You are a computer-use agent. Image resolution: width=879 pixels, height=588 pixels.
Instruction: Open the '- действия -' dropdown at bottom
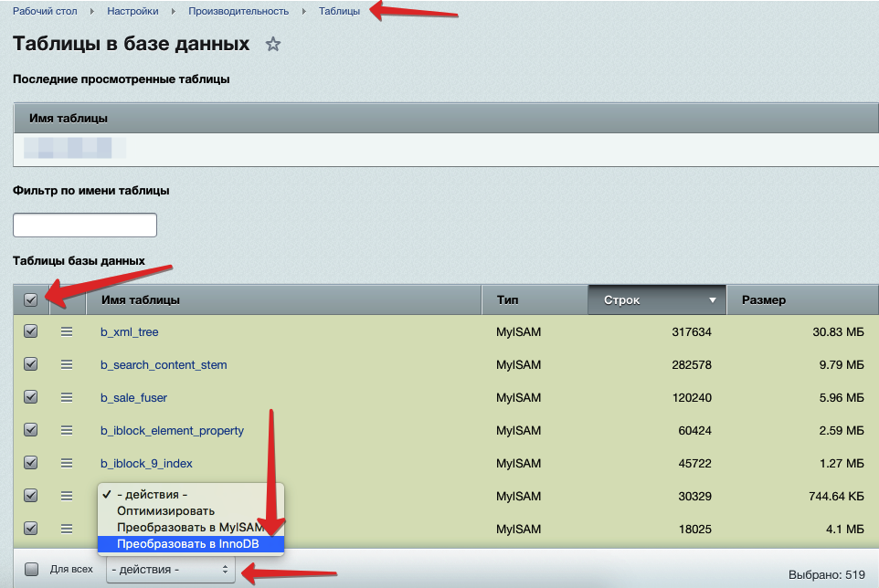[x=171, y=570]
